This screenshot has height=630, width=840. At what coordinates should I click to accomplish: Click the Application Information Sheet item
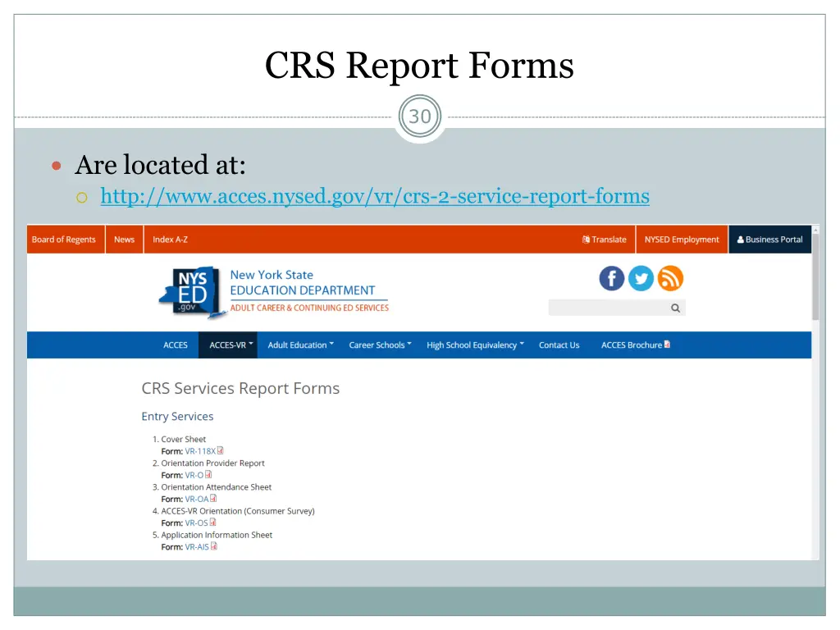(217, 535)
